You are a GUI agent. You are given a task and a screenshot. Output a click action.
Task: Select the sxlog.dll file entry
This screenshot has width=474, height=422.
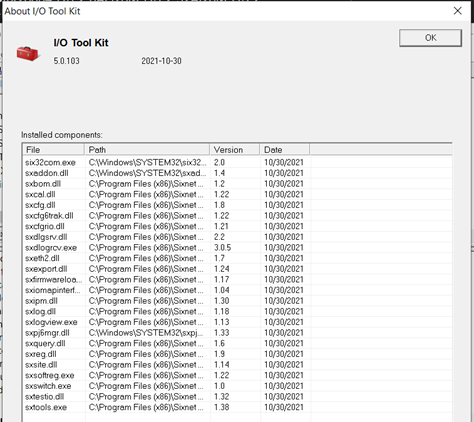40,312
